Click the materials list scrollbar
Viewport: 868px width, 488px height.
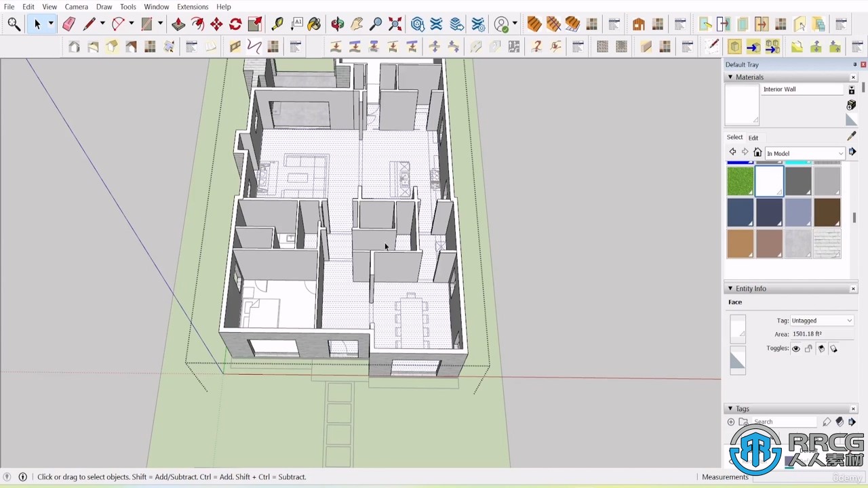854,218
